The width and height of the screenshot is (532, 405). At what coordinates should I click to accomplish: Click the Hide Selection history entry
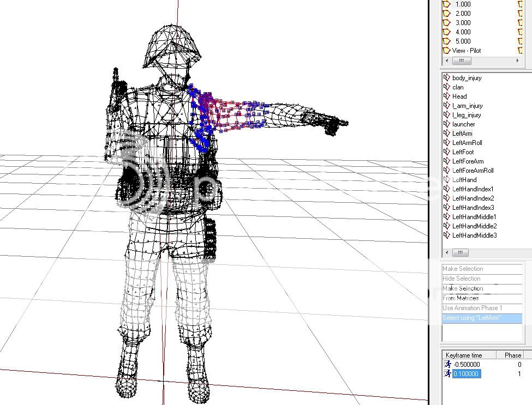pyautogui.click(x=461, y=279)
